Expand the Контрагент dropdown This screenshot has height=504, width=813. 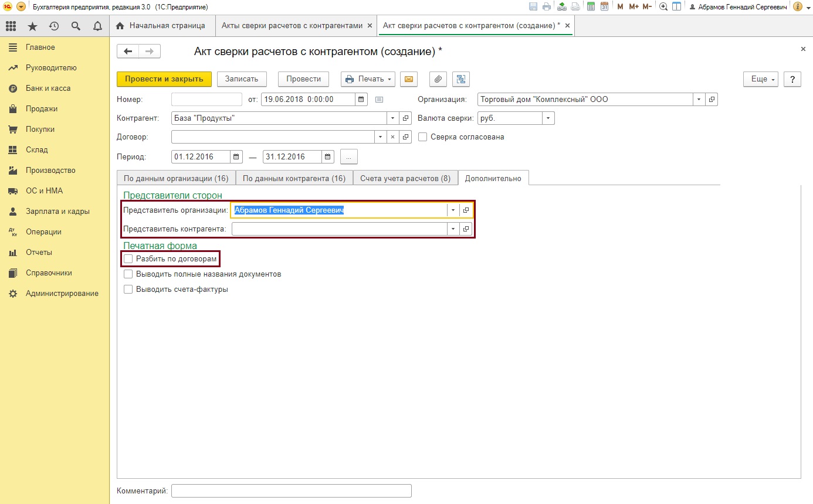click(393, 118)
